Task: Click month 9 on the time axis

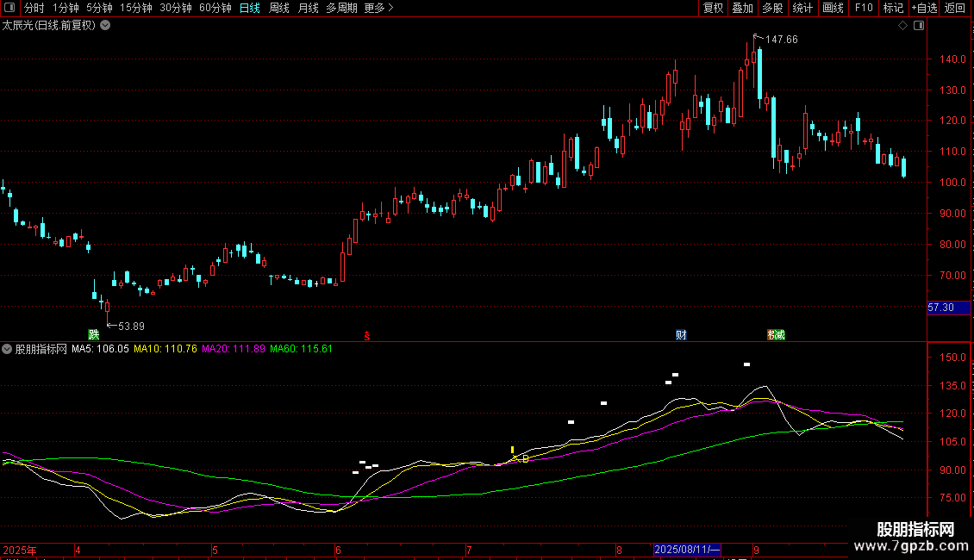Action: pyautogui.click(x=756, y=550)
